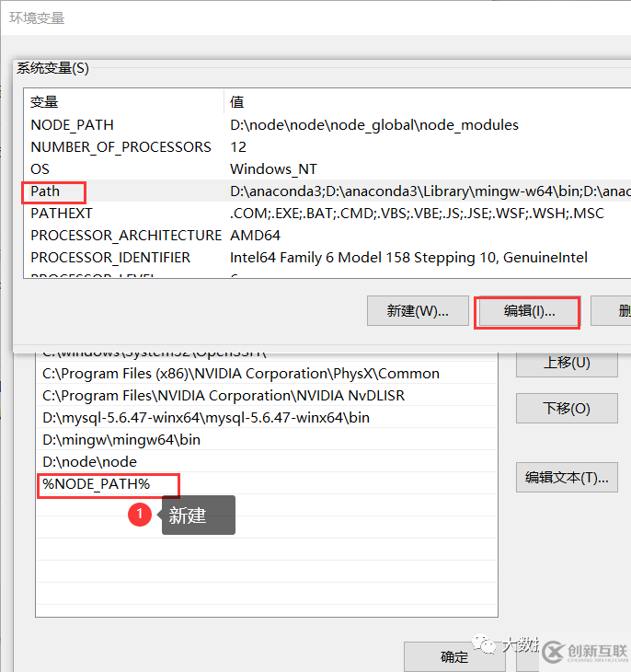Click the 变量 column header
This screenshot has width=631, height=672.
click(x=123, y=102)
